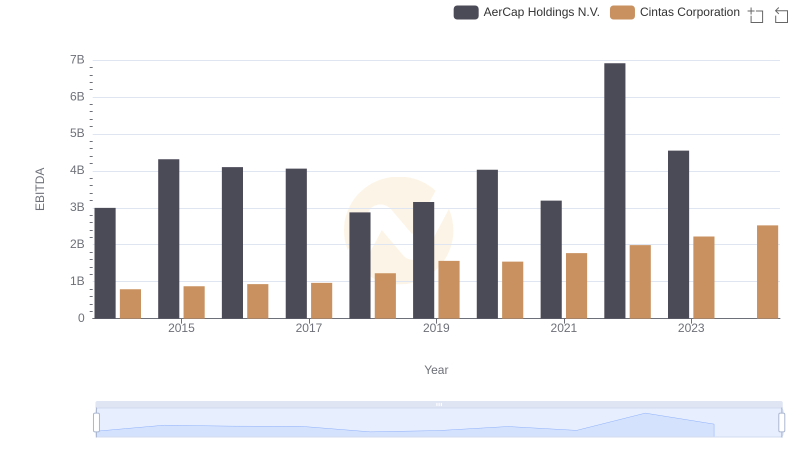Click the Cintas bar for 2019

coord(449,290)
